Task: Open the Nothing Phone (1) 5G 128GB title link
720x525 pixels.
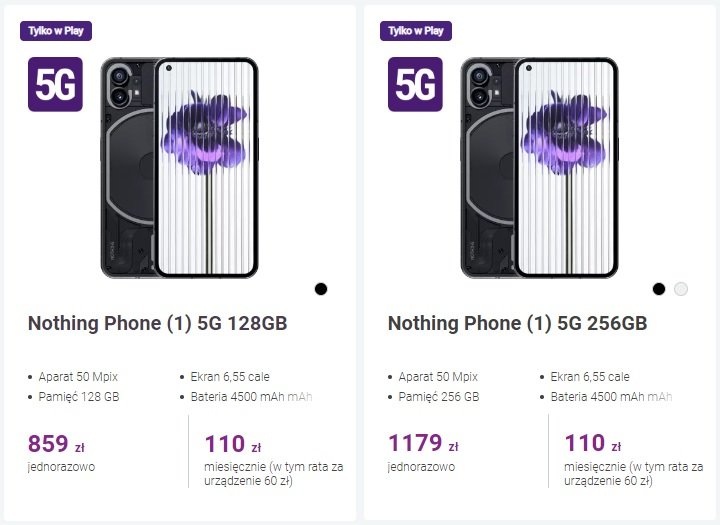Action: pos(158,323)
